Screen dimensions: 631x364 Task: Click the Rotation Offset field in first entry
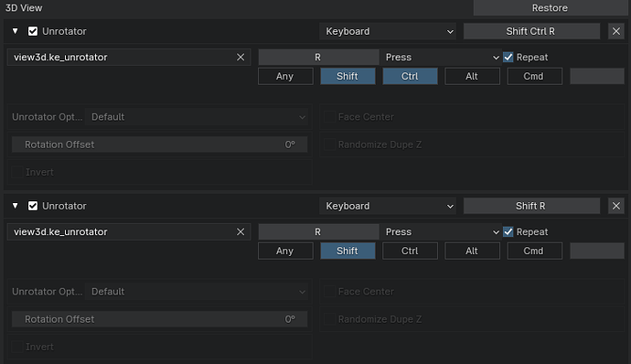point(159,145)
